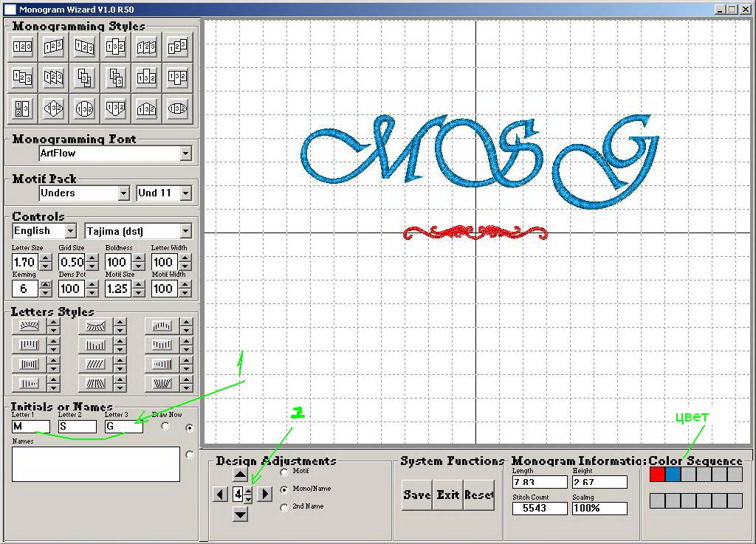This screenshot has height=544, width=756.
Task: Click the first gray swatch in the second Color Sequence row
Action: (657, 500)
